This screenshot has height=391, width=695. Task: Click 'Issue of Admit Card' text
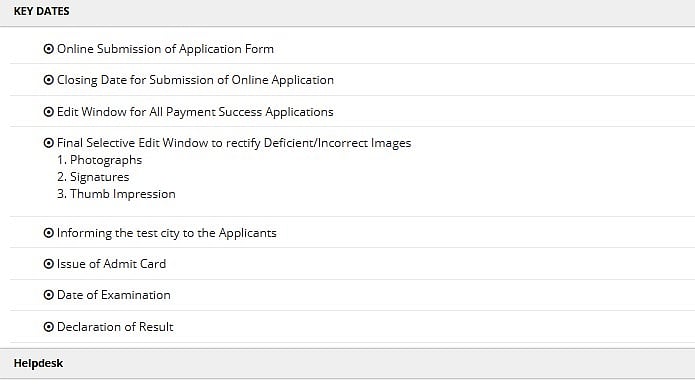pyautogui.click(x=112, y=264)
